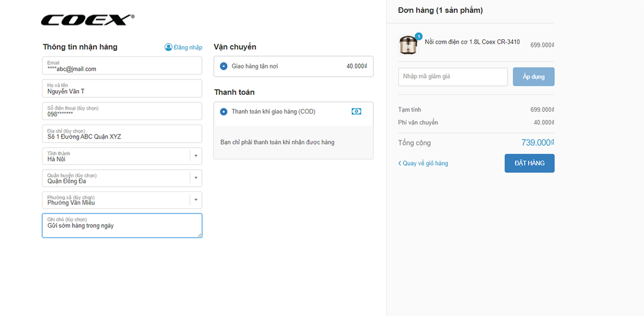This screenshot has width=644, height=316.
Task: Click the COEX logo
Action: click(x=88, y=20)
